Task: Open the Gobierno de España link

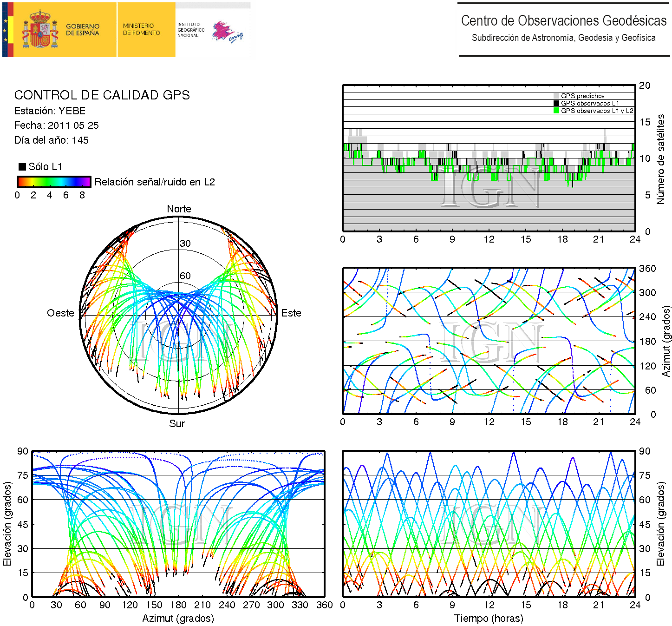Action: click(83, 30)
